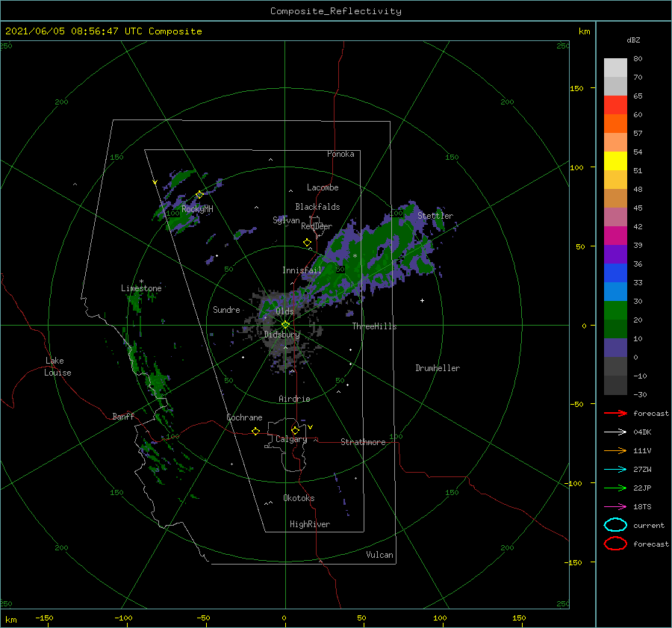Viewport: 672px width, 628px height.
Task: Click the Airdrie city label
Action: click(x=294, y=399)
